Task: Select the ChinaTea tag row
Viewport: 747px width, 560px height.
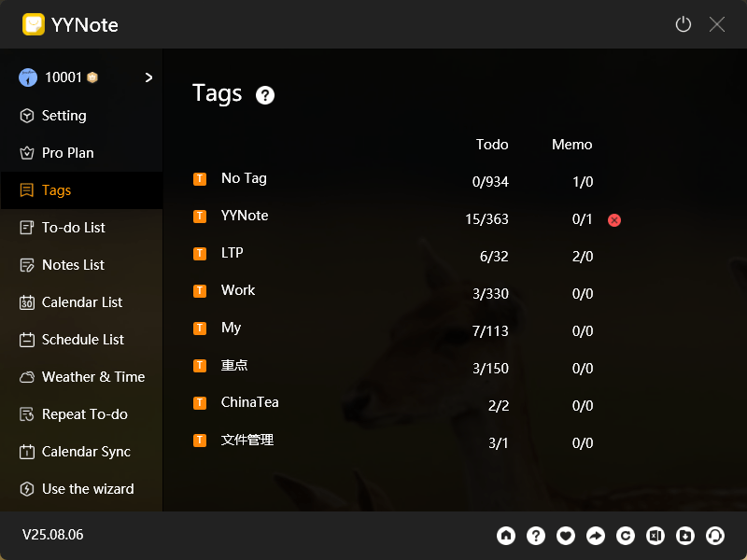Action: (x=250, y=402)
